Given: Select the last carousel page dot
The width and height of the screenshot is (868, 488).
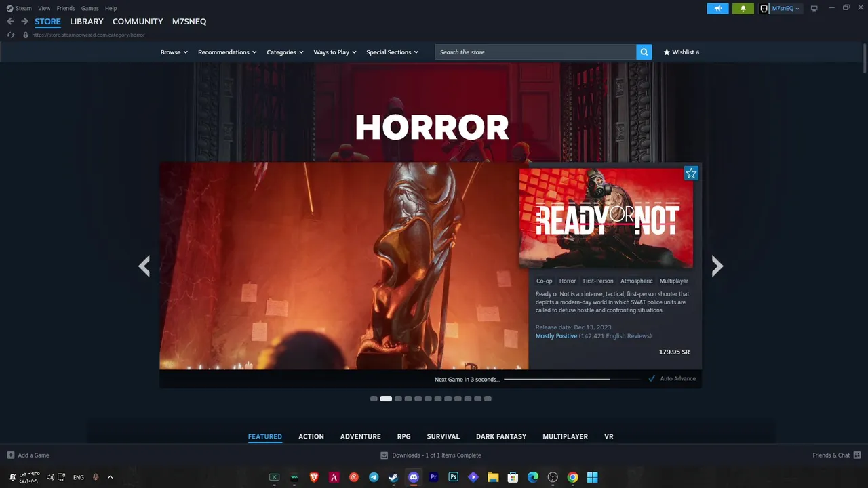Looking at the screenshot, I should pyautogui.click(x=488, y=399).
